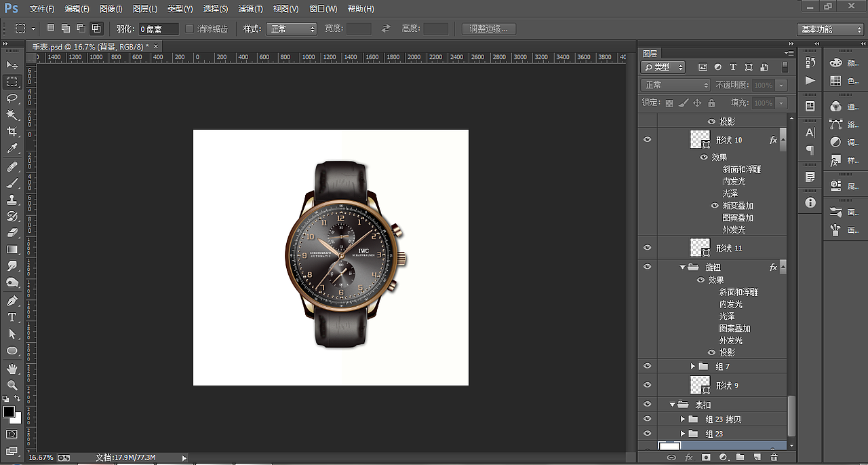The image size is (868, 465).
Task: Hide the 形状 11 layer
Action: point(647,248)
